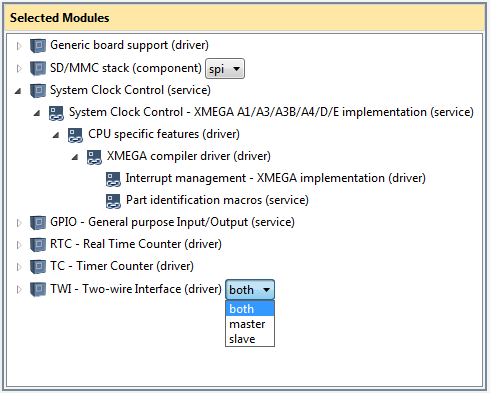
Task: Expand the TWI Two-wire Interface node
Action: click(19, 289)
